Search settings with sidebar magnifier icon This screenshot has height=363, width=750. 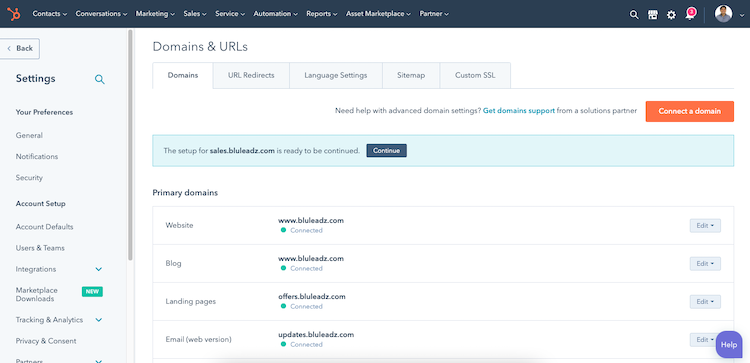tap(99, 79)
